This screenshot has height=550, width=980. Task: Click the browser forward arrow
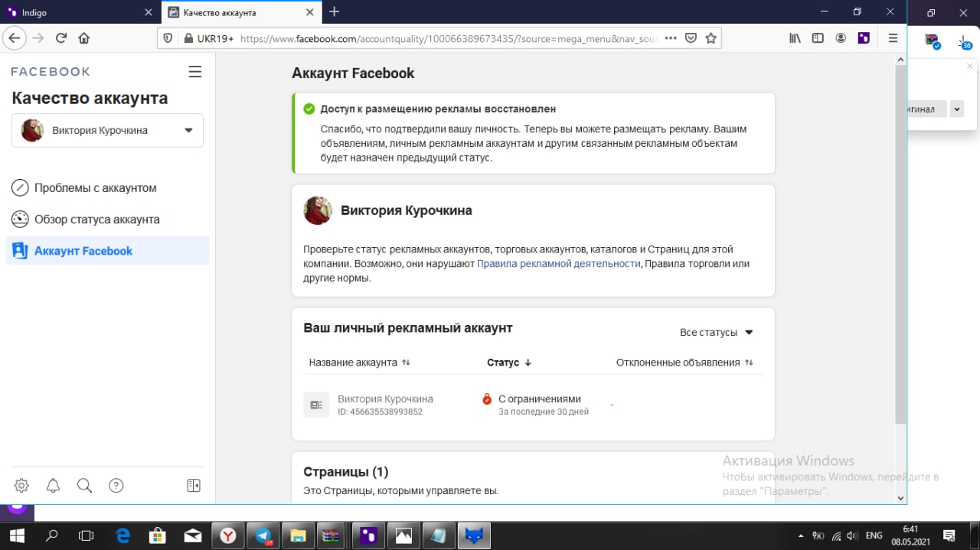point(38,37)
